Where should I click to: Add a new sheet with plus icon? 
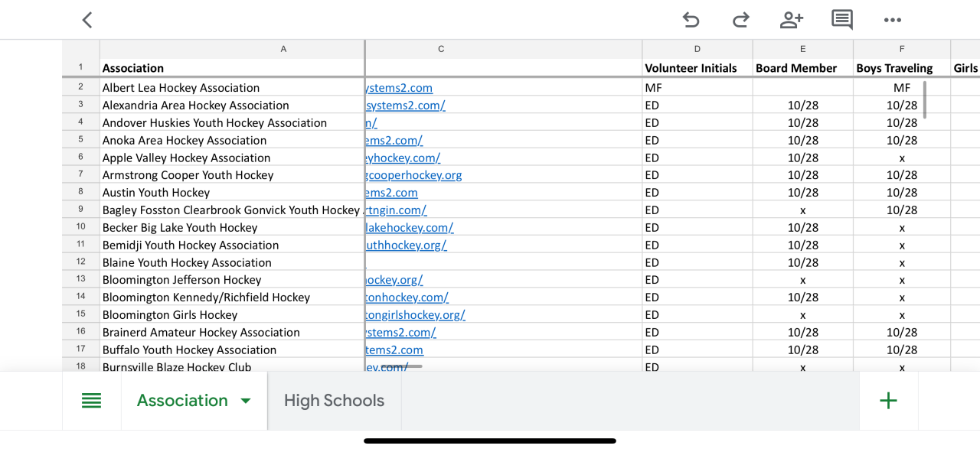click(x=888, y=401)
